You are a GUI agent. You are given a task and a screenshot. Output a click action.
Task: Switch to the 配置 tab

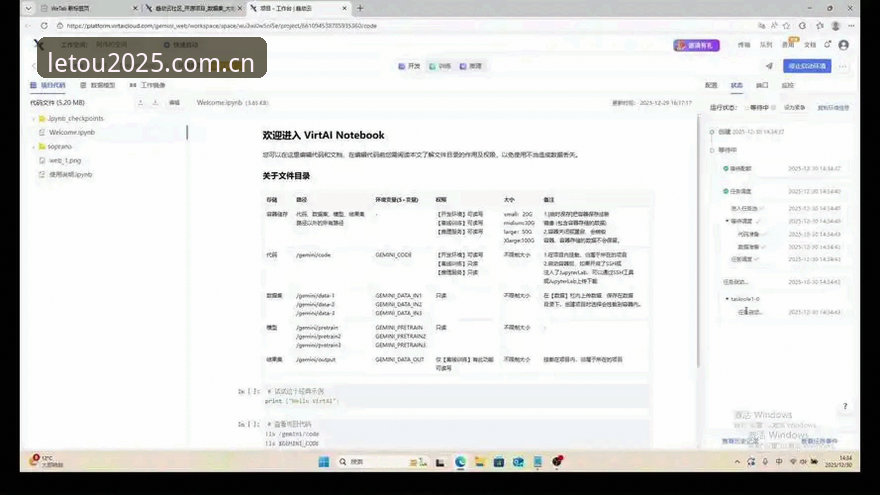[x=711, y=85]
